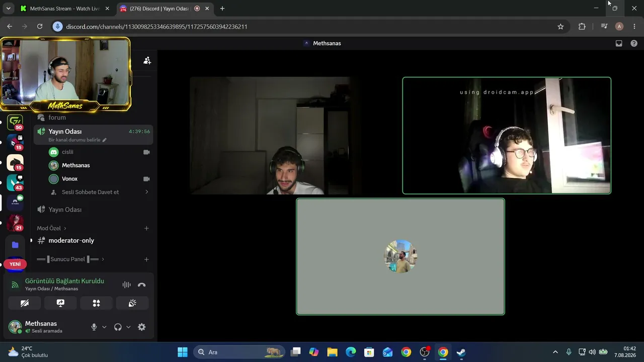644x362 pixels.
Task: Mute the microphone in user panel
Action: [94, 327]
